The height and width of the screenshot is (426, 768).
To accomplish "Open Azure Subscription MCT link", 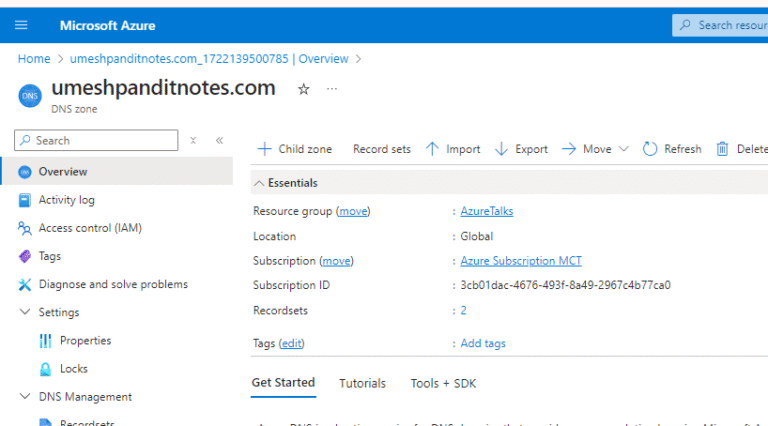I will click(521, 260).
